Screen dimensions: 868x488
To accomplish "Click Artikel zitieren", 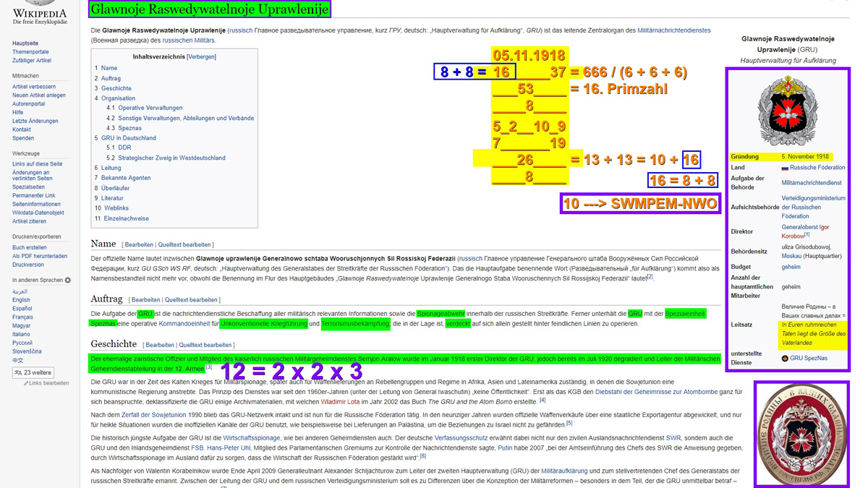I will 30,222.
